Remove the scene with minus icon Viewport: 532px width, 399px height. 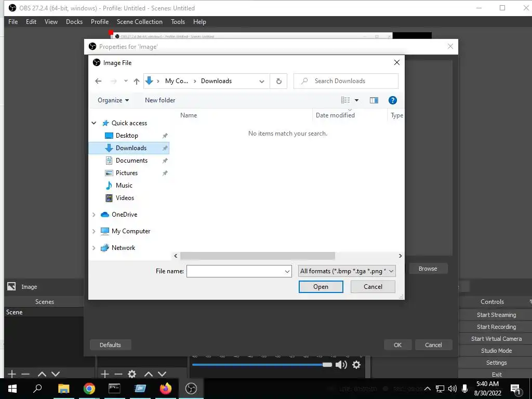click(25, 374)
